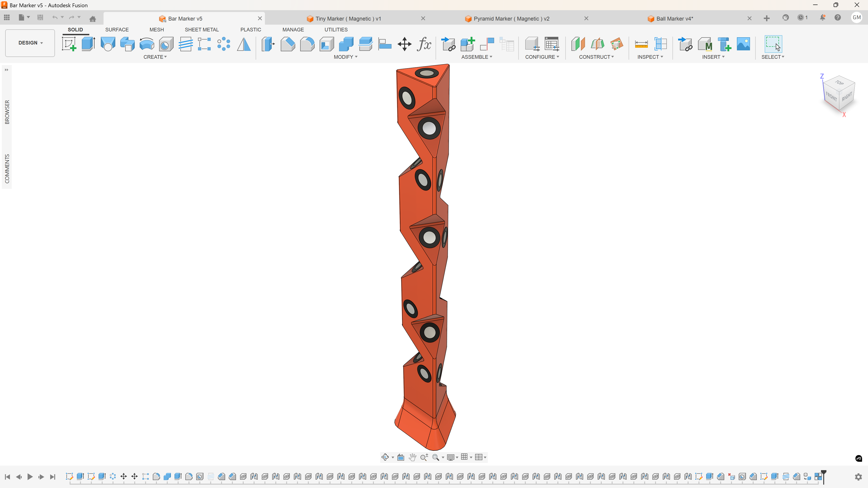The width and height of the screenshot is (868, 488).
Task: Open the Display Settings dropdown
Action: (x=453, y=457)
